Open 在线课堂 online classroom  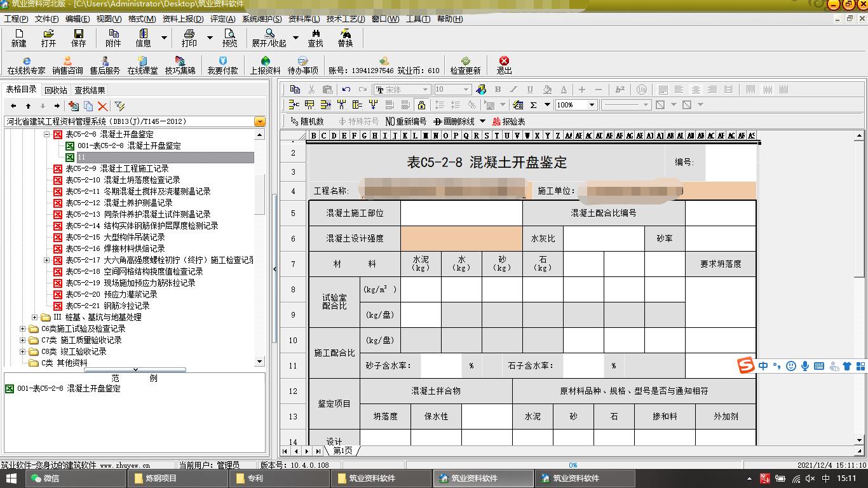[143, 65]
